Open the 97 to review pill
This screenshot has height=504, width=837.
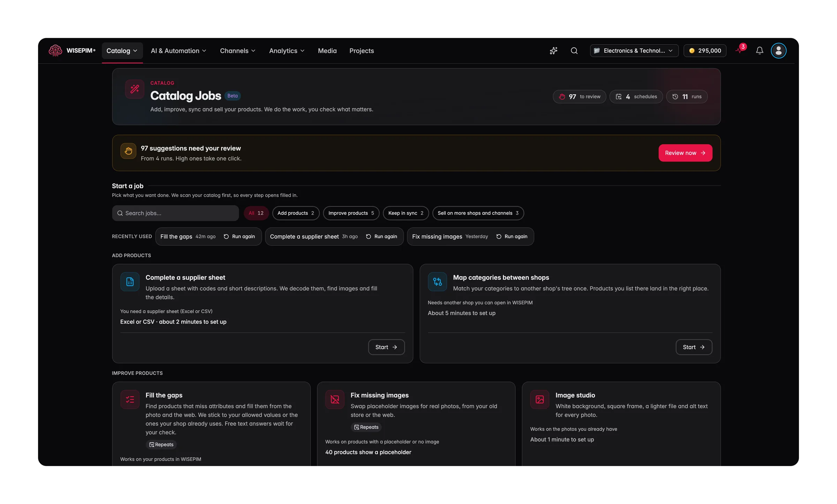579,97
